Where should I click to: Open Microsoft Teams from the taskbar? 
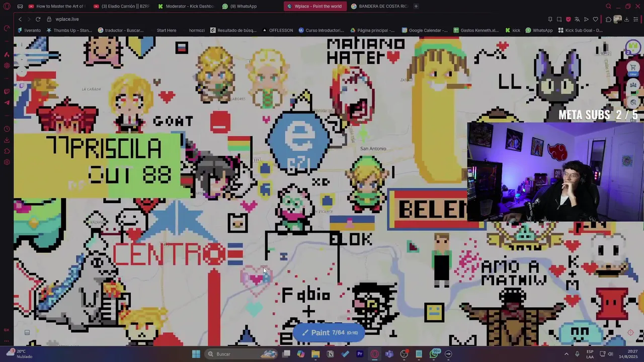tap(389, 354)
